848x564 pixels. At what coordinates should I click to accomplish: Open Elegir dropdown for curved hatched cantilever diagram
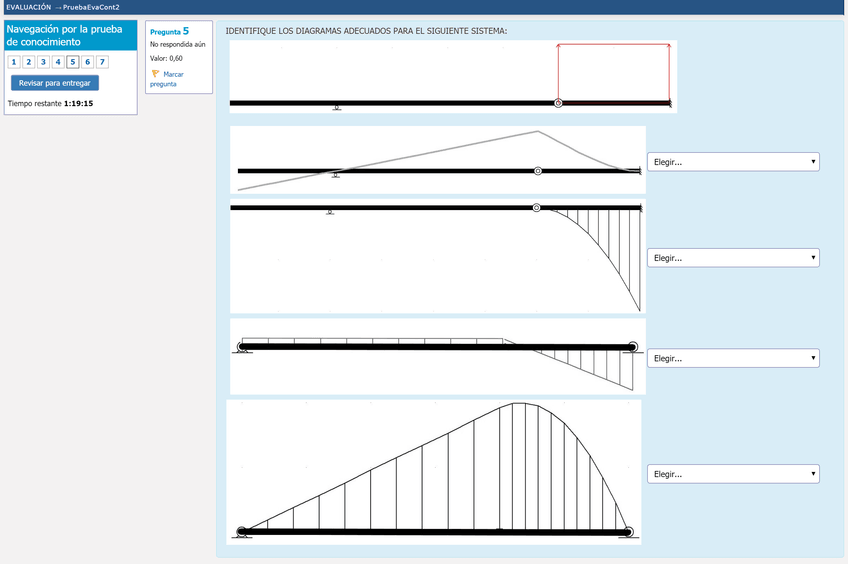pyautogui.click(x=733, y=257)
